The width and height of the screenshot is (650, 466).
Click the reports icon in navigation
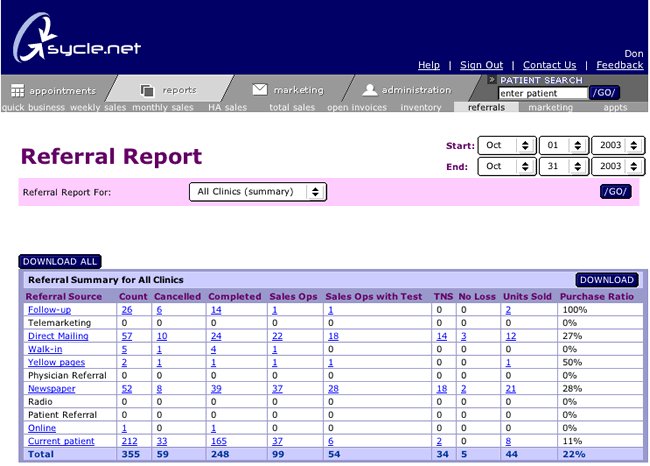click(x=148, y=90)
